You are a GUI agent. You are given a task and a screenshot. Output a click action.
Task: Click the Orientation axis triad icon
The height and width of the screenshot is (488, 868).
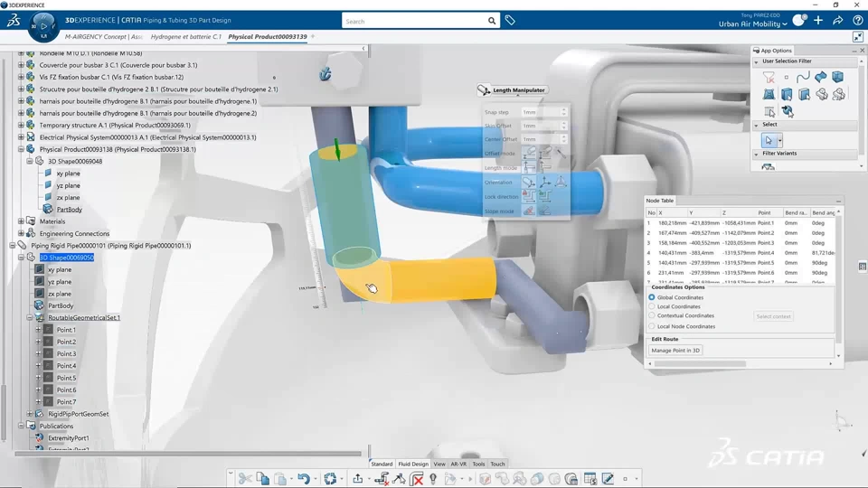[x=544, y=182]
